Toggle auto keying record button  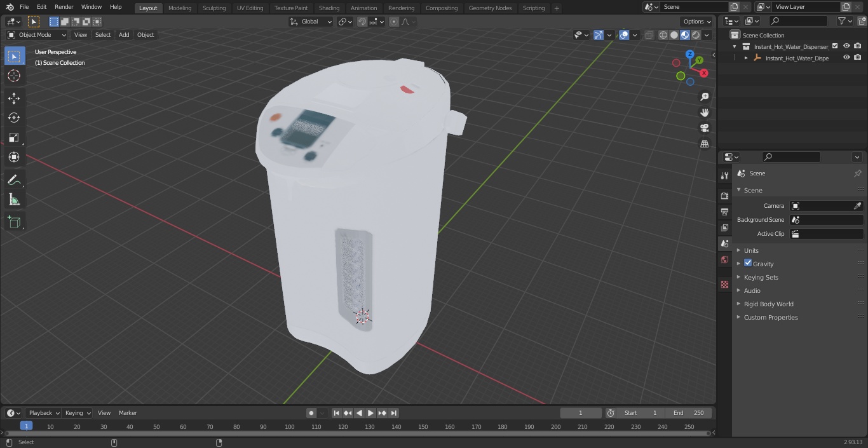pyautogui.click(x=311, y=413)
